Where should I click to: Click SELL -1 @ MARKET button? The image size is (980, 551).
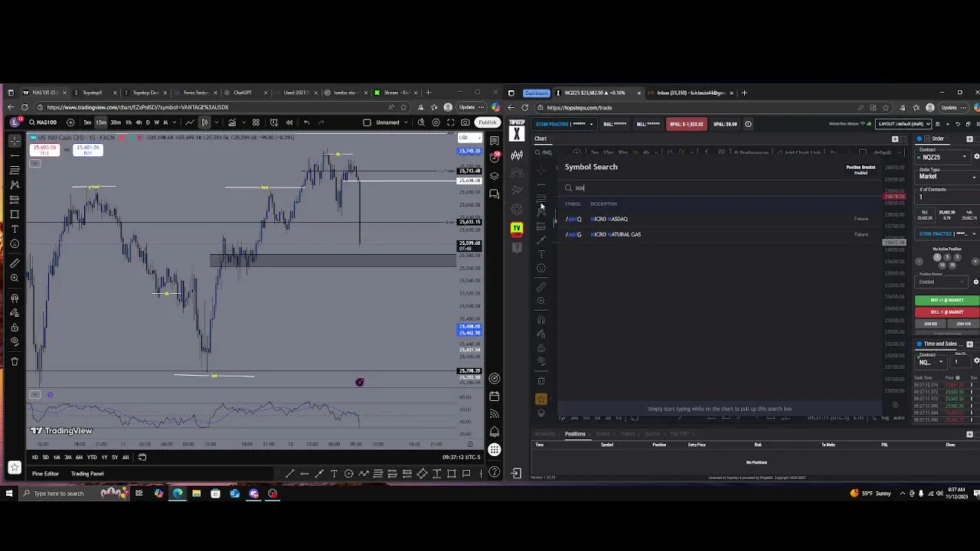click(x=947, y=312)
